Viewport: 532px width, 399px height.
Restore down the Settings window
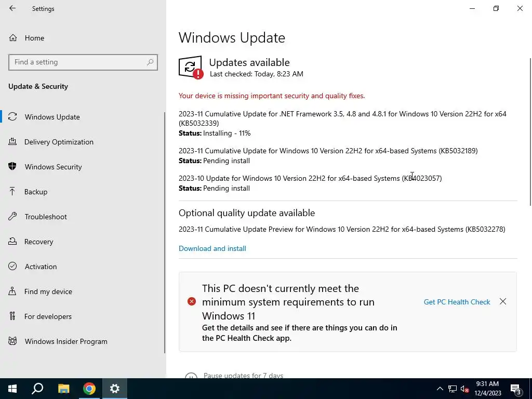(496, 8)
